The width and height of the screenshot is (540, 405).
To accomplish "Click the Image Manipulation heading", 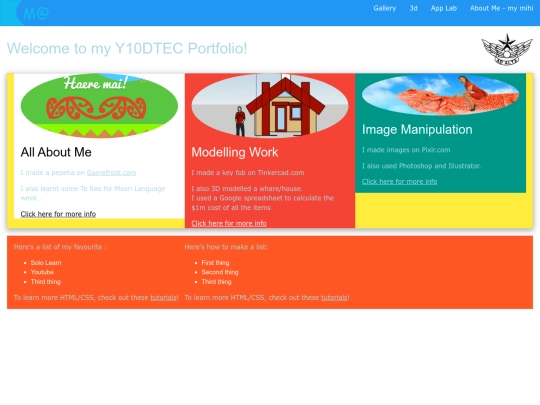I will click(417, 129).
